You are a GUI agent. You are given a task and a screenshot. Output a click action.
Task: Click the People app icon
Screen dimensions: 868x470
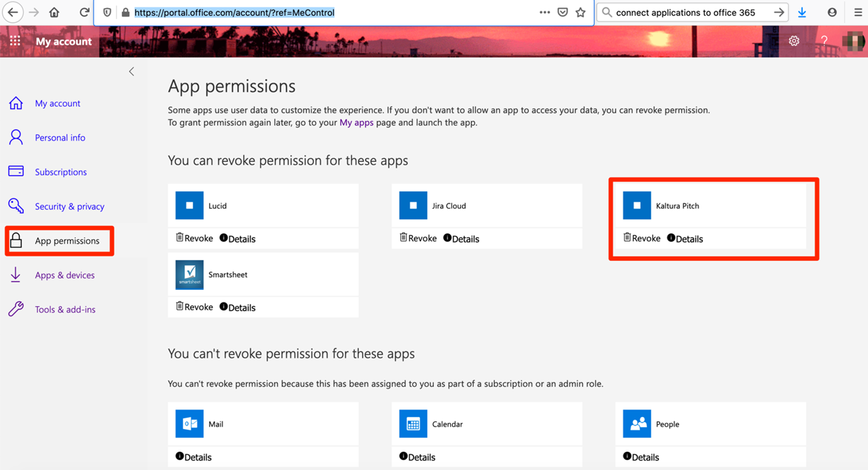[637, 424]
